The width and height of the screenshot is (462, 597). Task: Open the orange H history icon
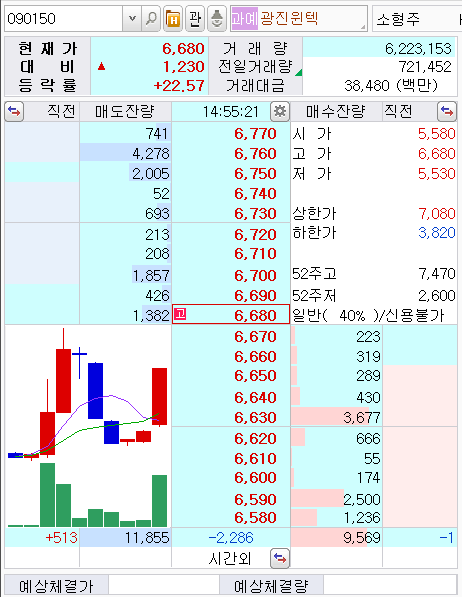coord(173,18)
